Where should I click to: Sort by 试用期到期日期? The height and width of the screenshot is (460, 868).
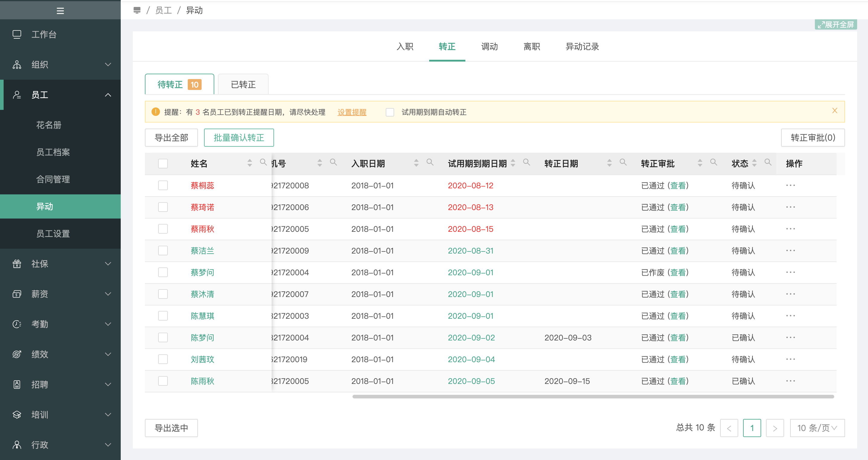click(x=513, y=163)
